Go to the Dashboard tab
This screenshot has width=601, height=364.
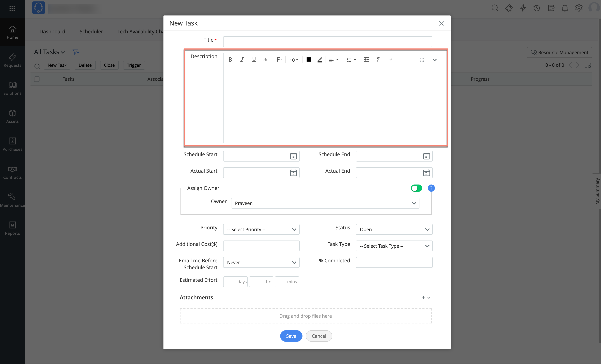tap(52, 31)
